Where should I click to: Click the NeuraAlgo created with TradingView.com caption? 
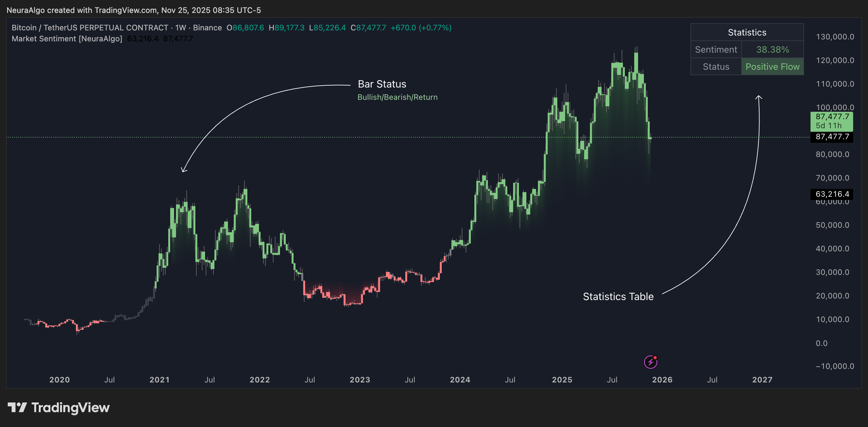coord(133,10)
